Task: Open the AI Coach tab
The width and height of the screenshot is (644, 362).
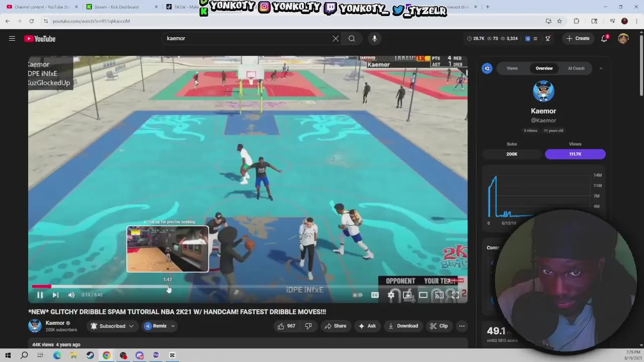Action: pos(576,68)
